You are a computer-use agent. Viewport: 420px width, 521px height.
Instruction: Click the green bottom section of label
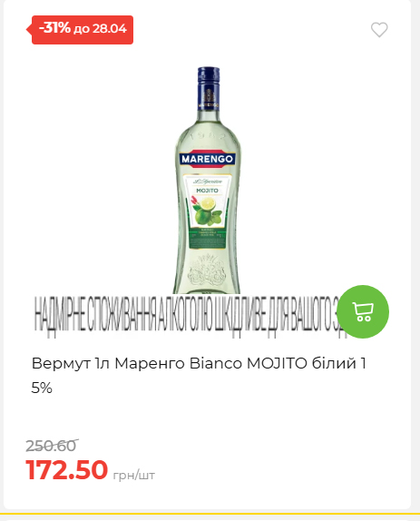click(x=207, y=238)
